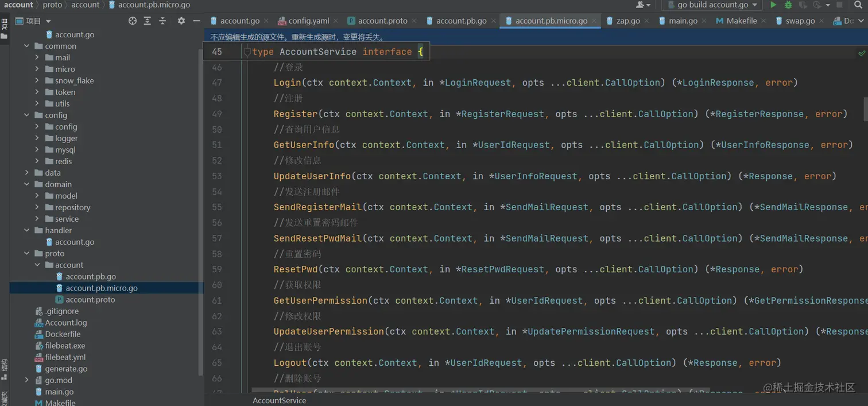This screenshot has height=406, width=868.
Task: Open project panel settings gear
Action: 181,21
